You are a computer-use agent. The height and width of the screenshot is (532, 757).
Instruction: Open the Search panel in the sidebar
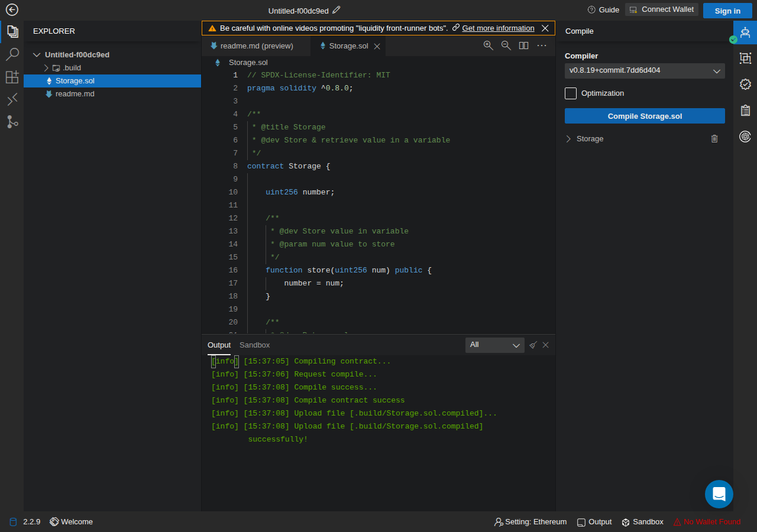[12, 54]
